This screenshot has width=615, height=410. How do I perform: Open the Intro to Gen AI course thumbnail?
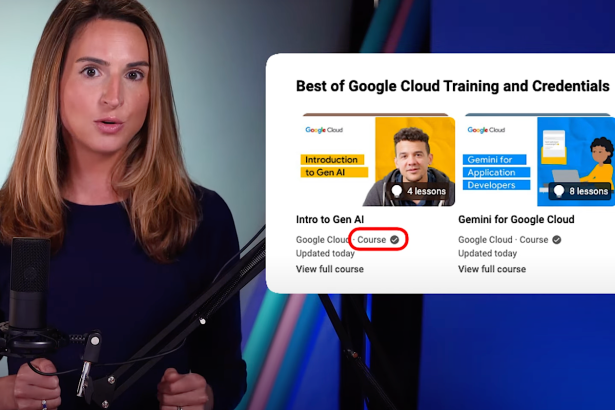click(376, 161)
